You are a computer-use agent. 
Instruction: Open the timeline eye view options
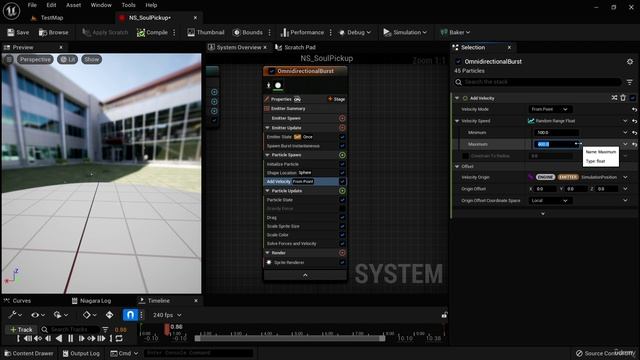pyautogui.click(x=38, y=315)
